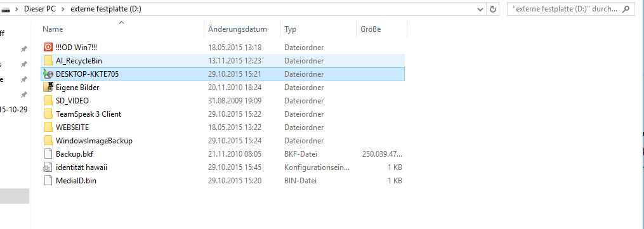
Task: Expand the chevron before Dieser PC breadcrumb
Action: tap(16, 9)
